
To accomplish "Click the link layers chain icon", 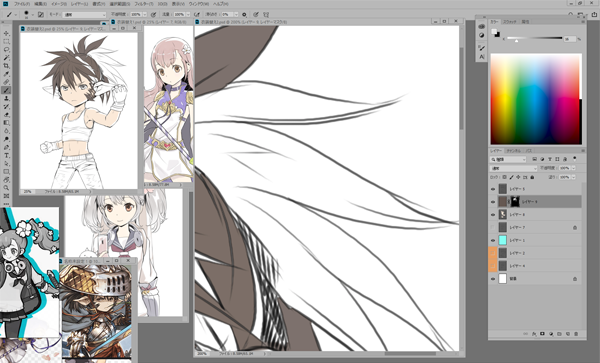I will pyautogui.click(x=525, y=334).
